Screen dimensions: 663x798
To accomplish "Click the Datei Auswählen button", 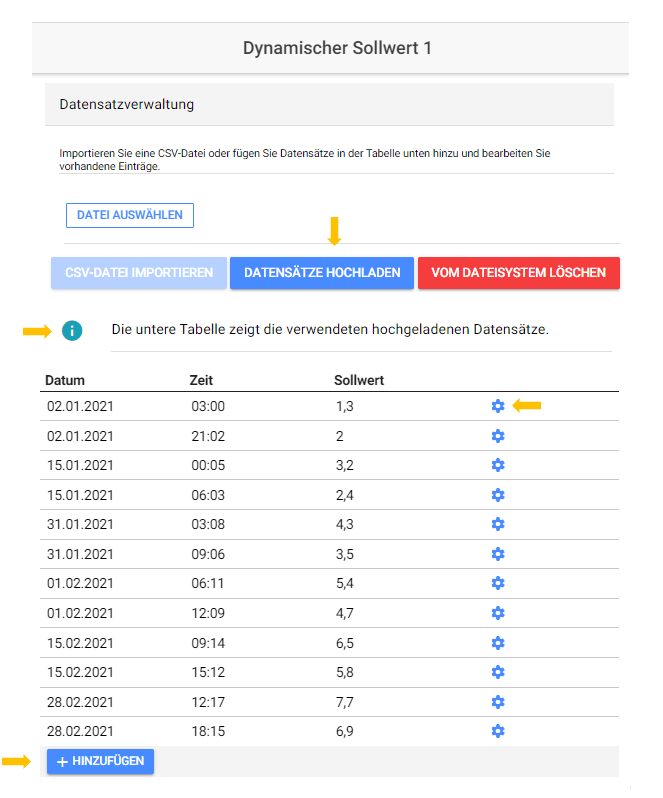I will pyautogui.click(x=130, y=215).
